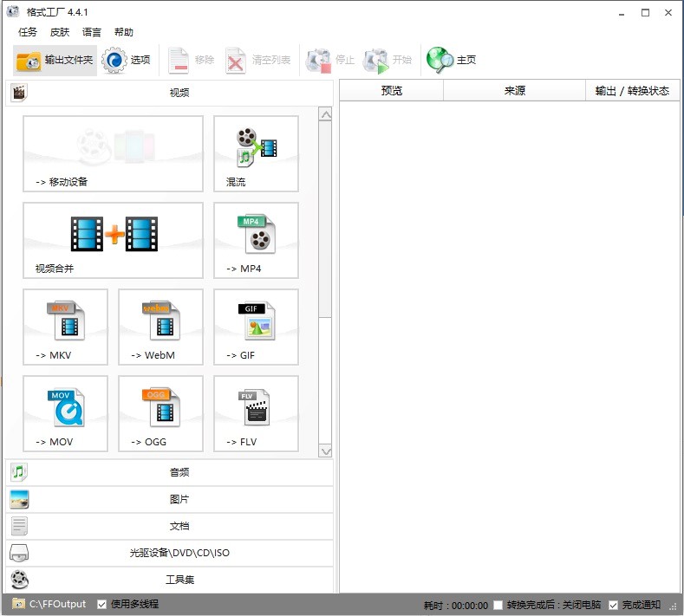Select the -> MKV format icon
Image resolution: width=684 pixels, height=616 pixels.
65,327
